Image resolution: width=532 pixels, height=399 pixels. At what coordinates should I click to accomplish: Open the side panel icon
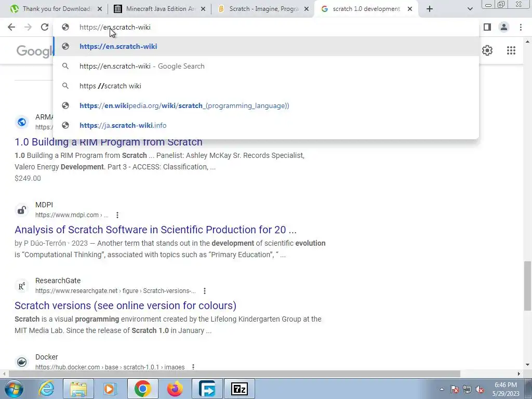tap(487, 27)
